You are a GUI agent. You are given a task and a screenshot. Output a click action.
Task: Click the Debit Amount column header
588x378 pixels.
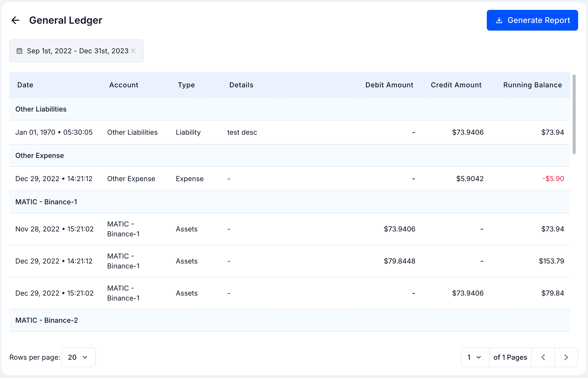pyautogui.click(x=389, y=85)
